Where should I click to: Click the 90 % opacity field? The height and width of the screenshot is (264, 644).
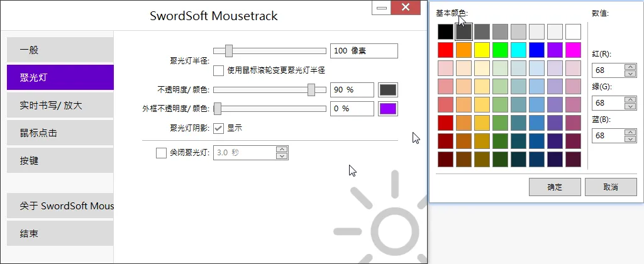352,89
